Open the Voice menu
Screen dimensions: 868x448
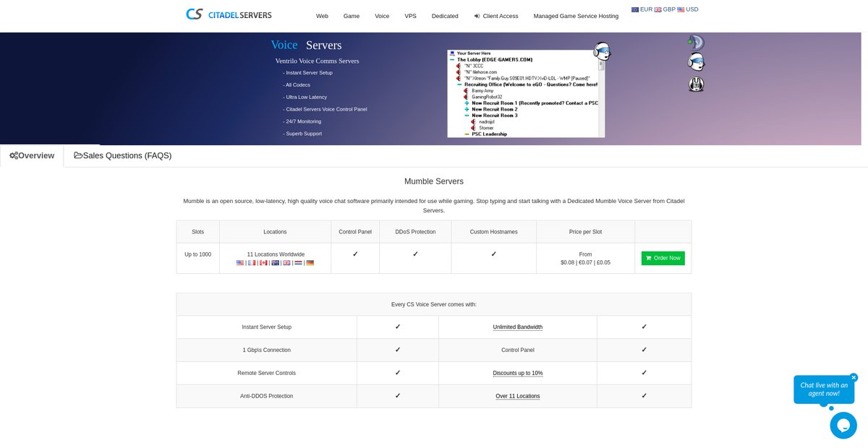382,16
